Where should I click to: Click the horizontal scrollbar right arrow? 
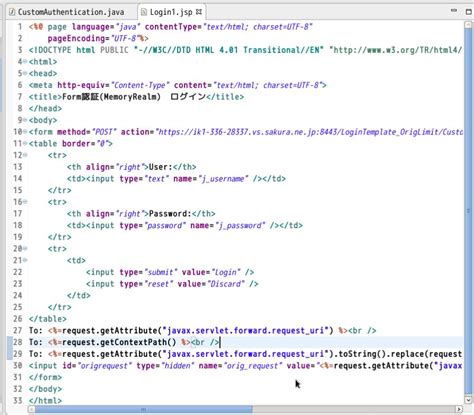(x=459, y=409)
